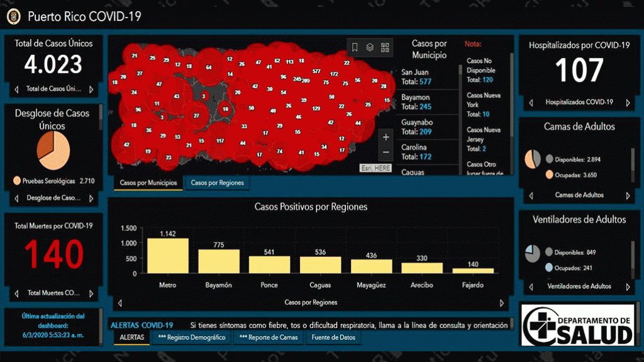Open the basemap gallery grid icon
Viewport: 644px width, 362px height.
pyautogui.click(x=385, y=47)
